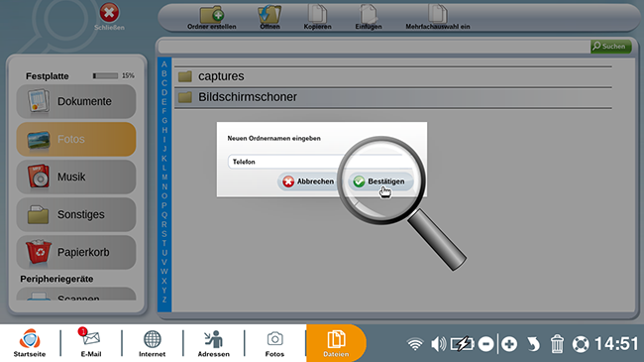Image resolution: width=644 pixels, height=362 pixels.
Task: Select the Musik sidebar entry
Action: pos(76,177)
